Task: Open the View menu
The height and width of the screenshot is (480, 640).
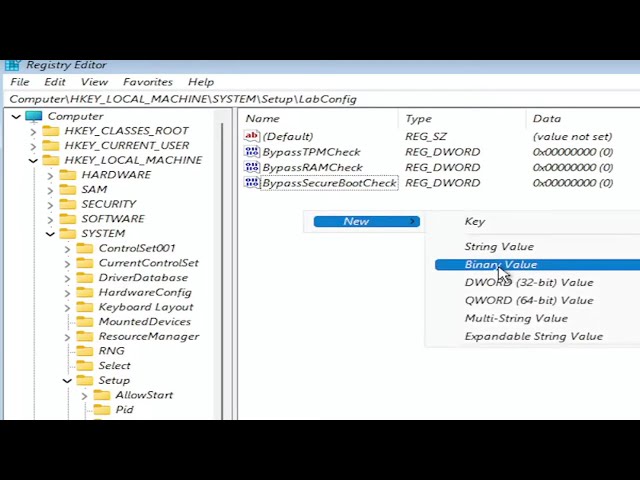Action: pos(94,82)
